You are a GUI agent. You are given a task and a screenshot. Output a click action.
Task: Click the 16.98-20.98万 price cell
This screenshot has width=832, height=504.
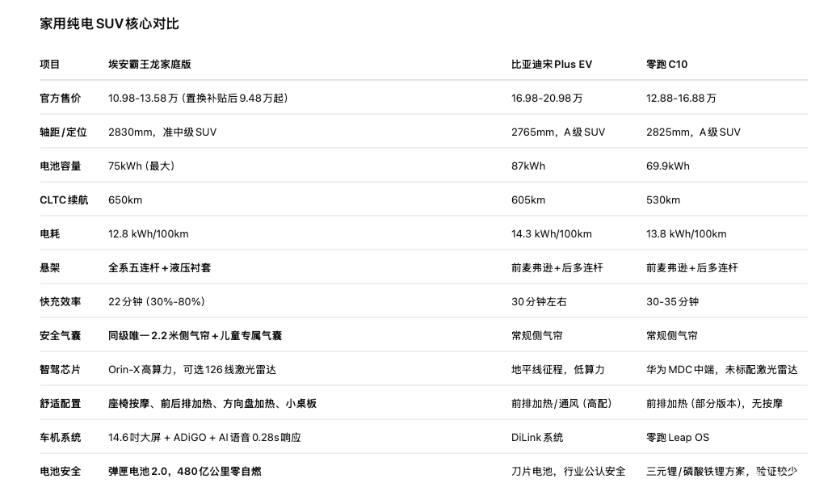[x=547, y=99]
